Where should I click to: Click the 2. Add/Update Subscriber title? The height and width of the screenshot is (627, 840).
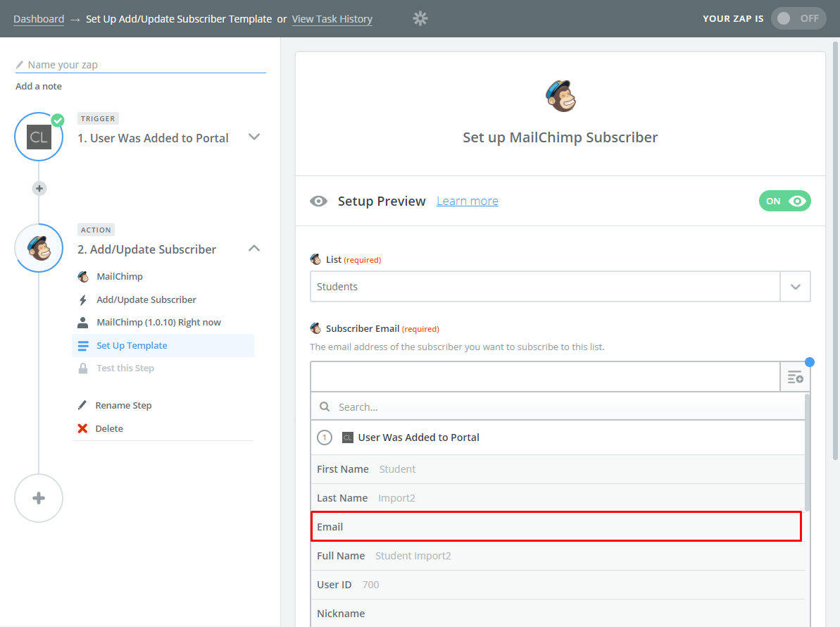coord(146,249)
